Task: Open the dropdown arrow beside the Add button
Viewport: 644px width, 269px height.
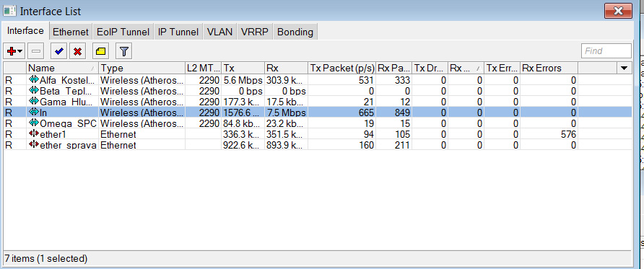Action: point(19,52)
